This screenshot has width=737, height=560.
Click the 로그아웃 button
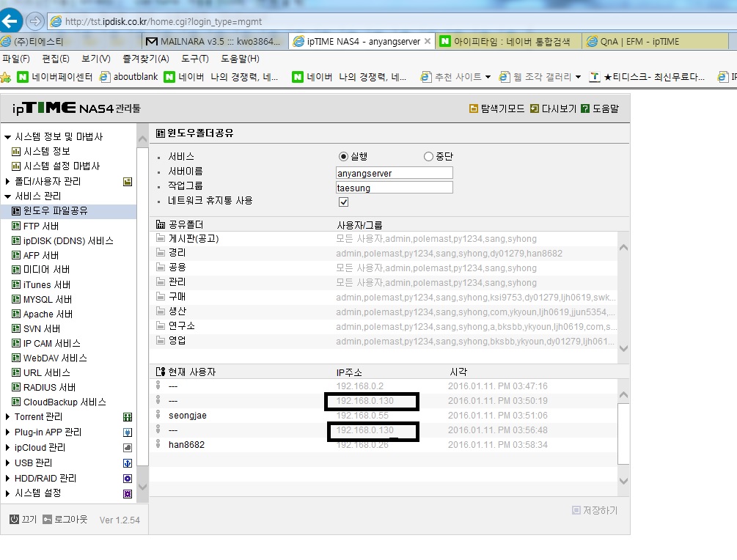tap(65, 519)
